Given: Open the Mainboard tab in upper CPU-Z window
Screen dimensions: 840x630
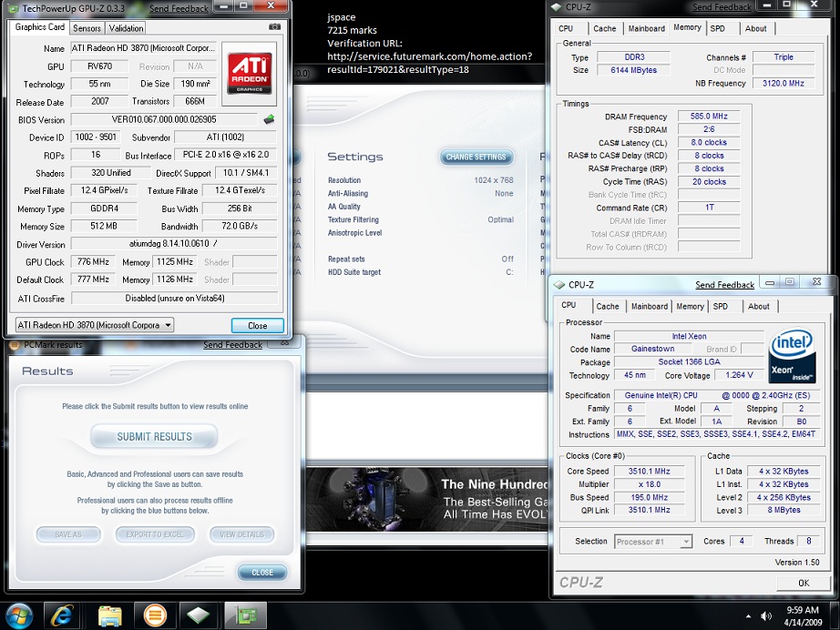Looking at the screenshot, I should point(646,28).
